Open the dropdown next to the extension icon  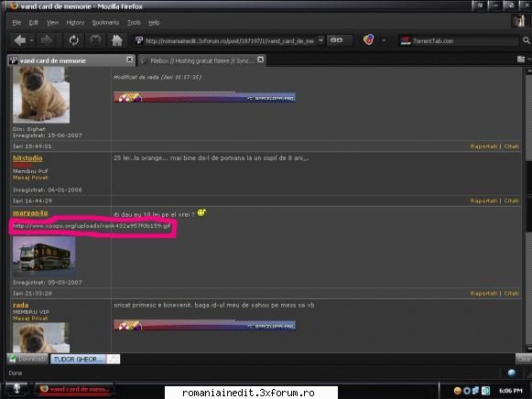coord(384,40)
